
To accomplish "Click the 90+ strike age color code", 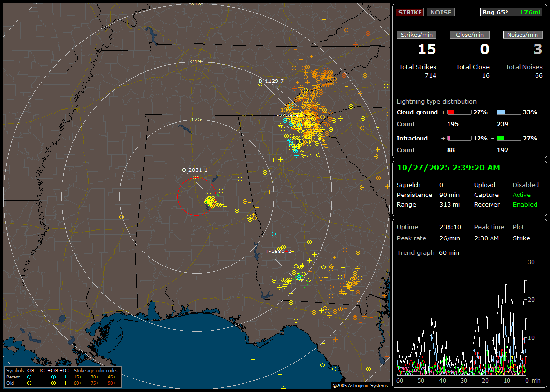I will (x=112, y=383).
